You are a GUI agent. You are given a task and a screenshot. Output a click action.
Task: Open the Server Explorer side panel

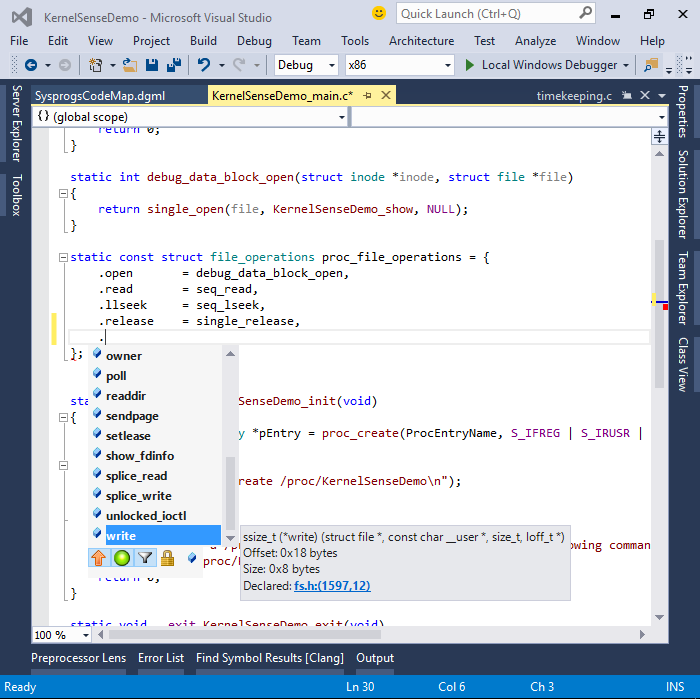pyautogui.click(x=17, y=123)
